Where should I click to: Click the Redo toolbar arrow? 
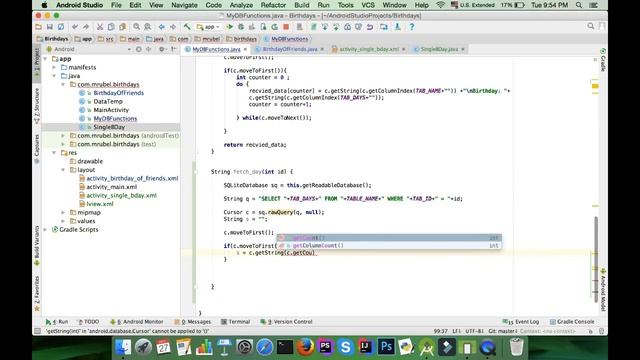(86, 27)
